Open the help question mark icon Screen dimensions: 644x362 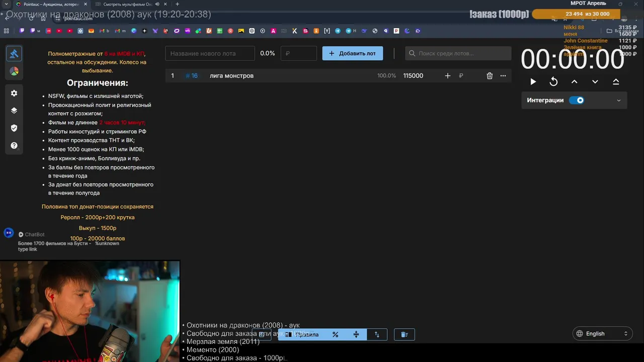(14, 146)
